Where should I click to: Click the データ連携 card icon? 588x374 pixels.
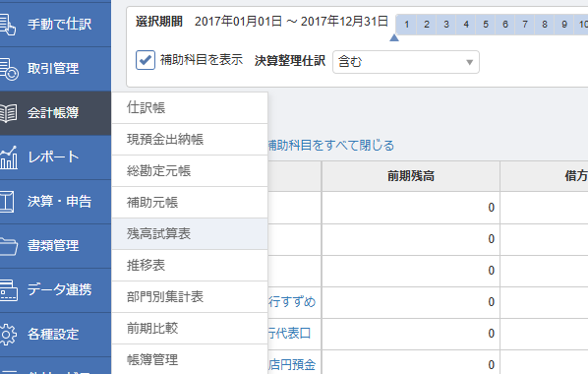8,290
